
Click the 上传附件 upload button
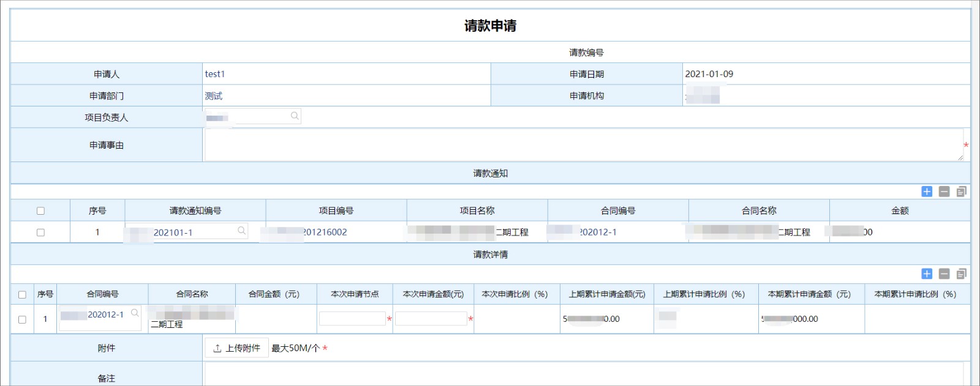point(236,348)
